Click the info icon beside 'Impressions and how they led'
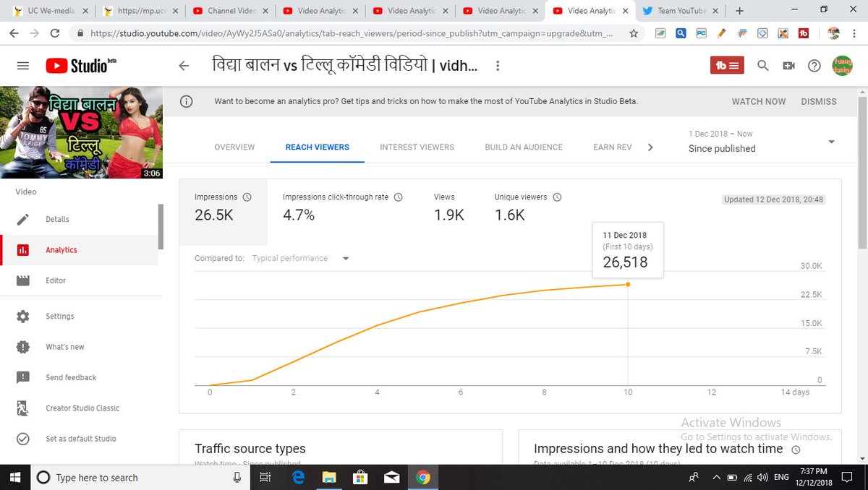 click(796, 450)
